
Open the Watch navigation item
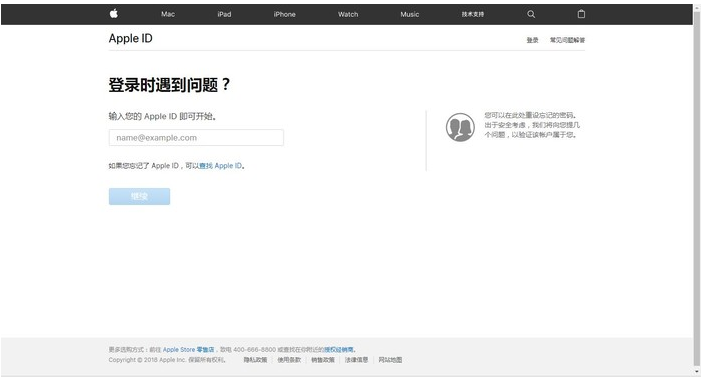click(348, 14)
